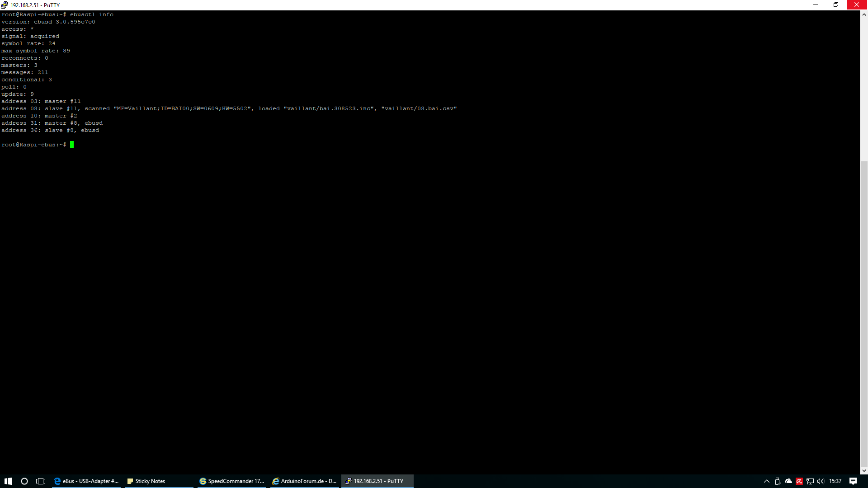
Task: Click the 'messages: 211' line
Action: [x=25, y=72]
